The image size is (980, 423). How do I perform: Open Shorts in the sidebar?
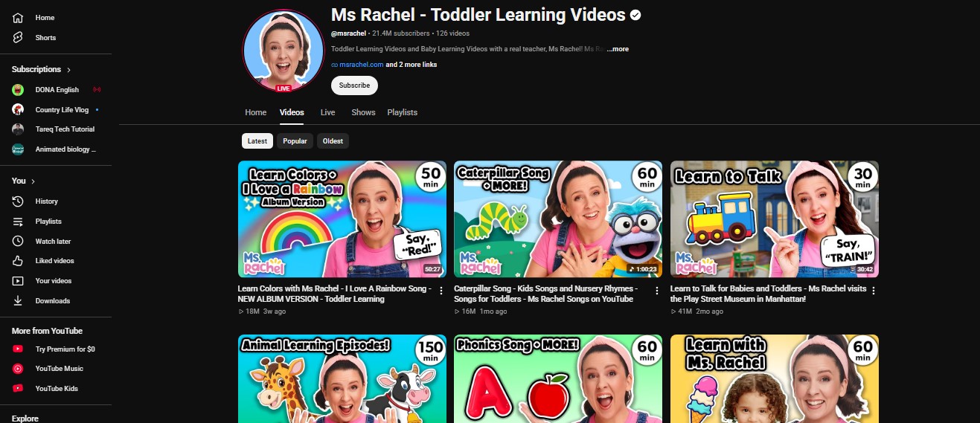pyautogui.click(x=45, y=38)
